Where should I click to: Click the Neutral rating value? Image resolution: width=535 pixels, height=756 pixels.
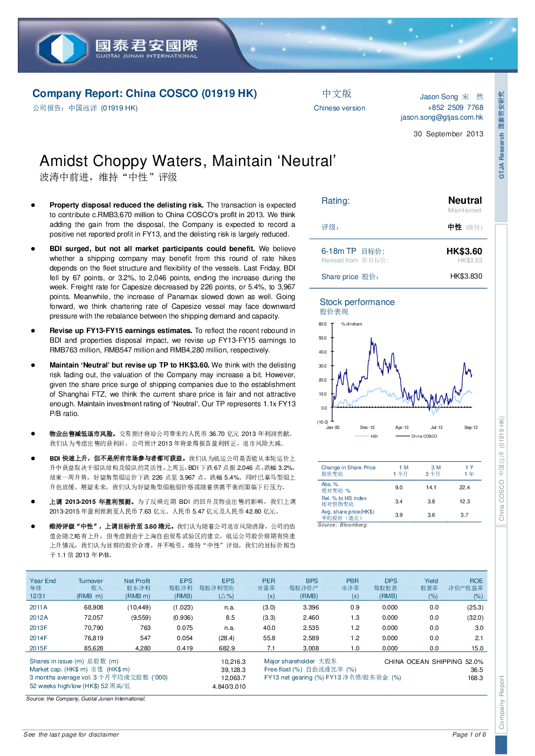coord(465,200)
